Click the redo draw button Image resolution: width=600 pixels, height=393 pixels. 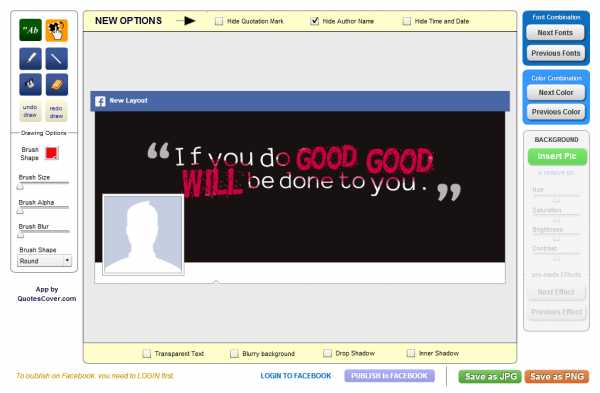click(x=56, y=111)
